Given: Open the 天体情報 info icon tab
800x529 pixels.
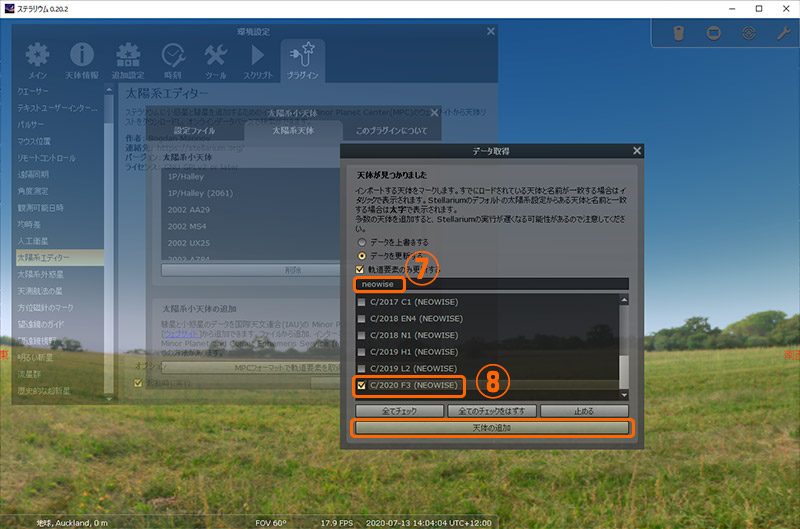Looking at the screenshot, I should [82, 61].
